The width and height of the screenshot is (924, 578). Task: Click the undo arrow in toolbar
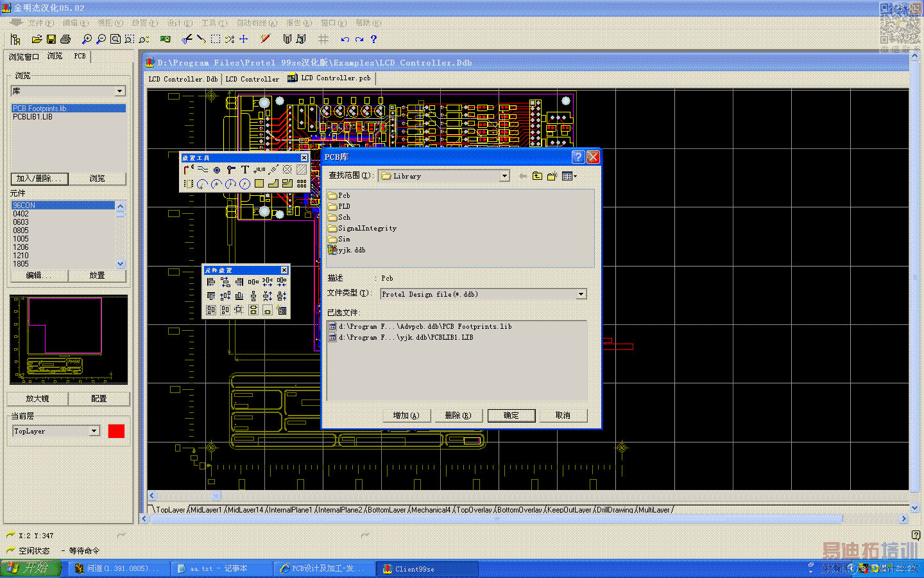coord(345,39)
